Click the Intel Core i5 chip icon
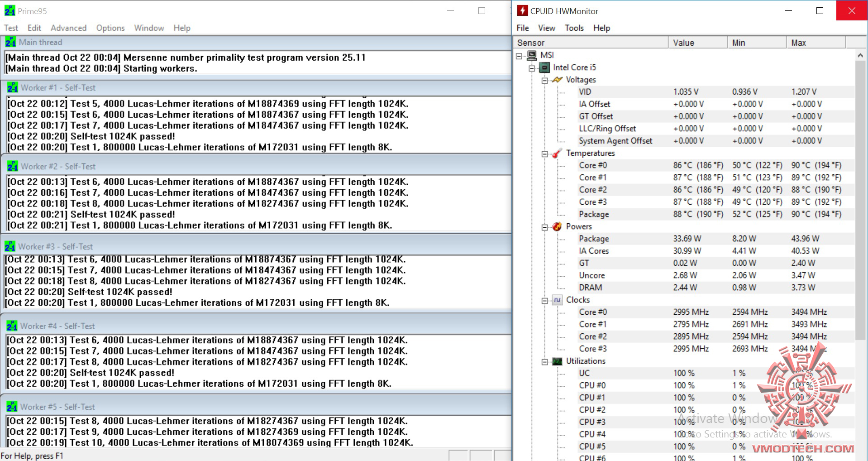The height and width of the screenshot is (461, 868). [544, 67]
